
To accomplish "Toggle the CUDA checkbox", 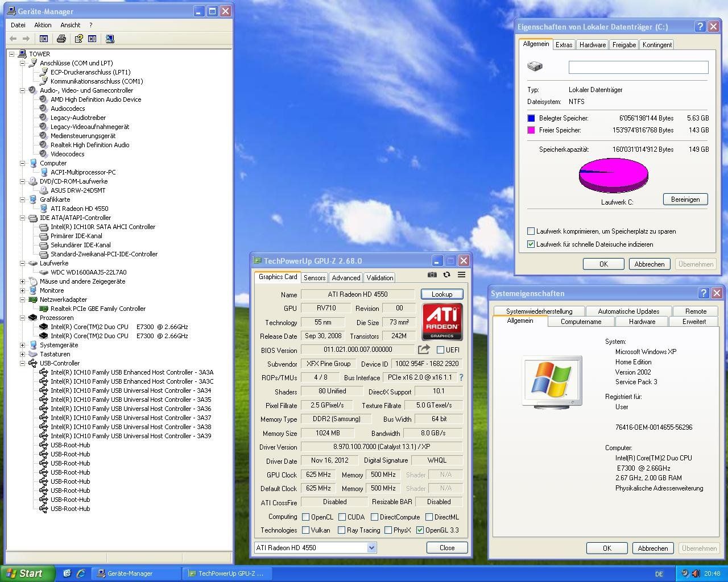I will [x=342, y=517].
